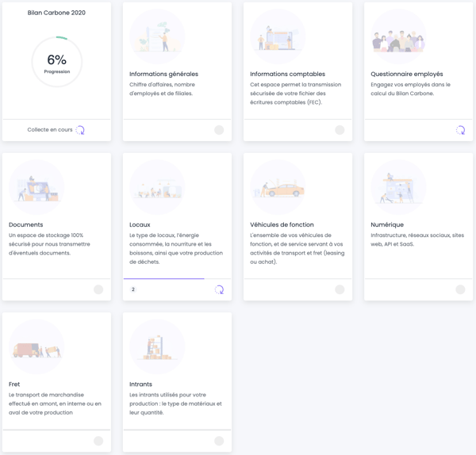476x455 pixels.
Task: Click the grey status dot on Informations comptables card
Action: (340, 130)
